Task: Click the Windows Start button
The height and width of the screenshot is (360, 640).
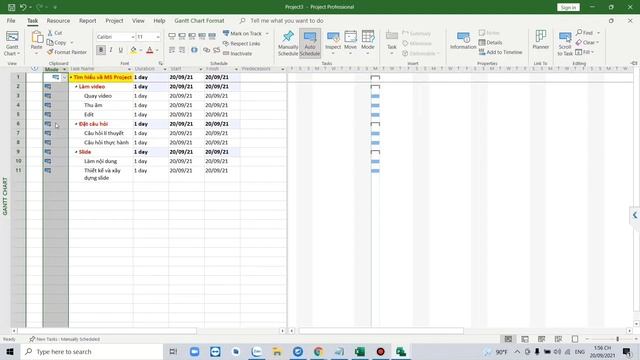Action: pyautogui.click(x=10, y=351)
